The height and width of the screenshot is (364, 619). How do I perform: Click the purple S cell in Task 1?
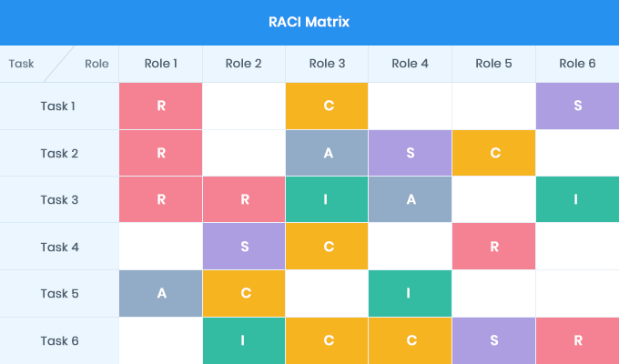click(577, 106)
